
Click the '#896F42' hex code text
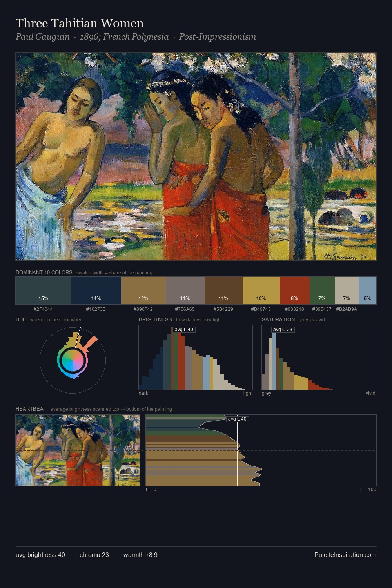pyautogui.click(x=143, y=309)
